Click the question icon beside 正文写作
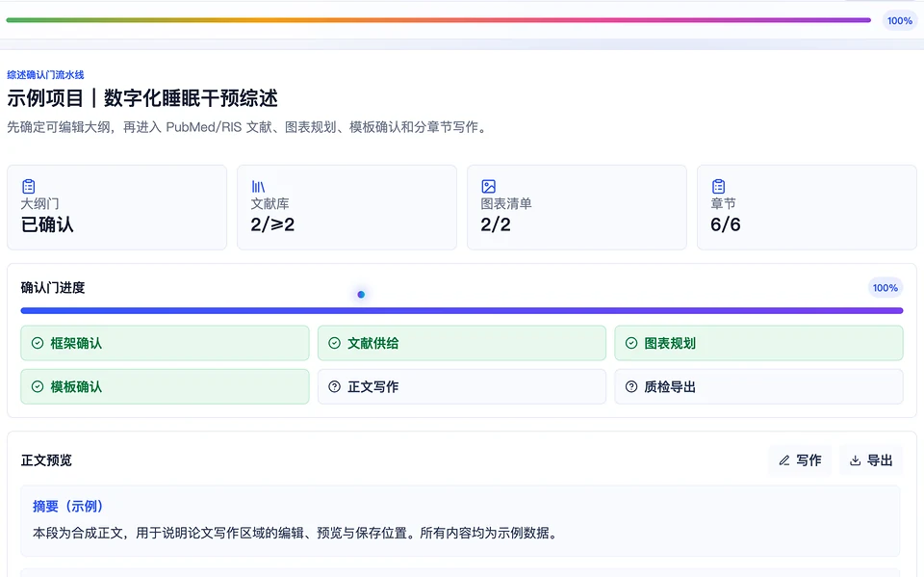 click(x=335, y=386)
